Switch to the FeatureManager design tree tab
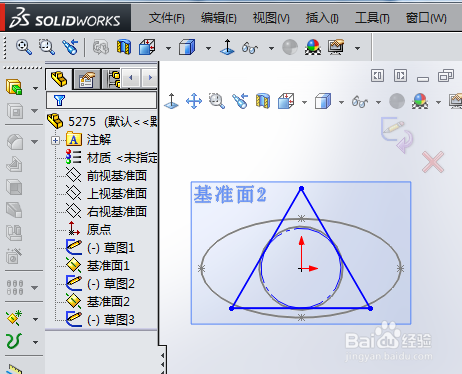 coord(59,79)
